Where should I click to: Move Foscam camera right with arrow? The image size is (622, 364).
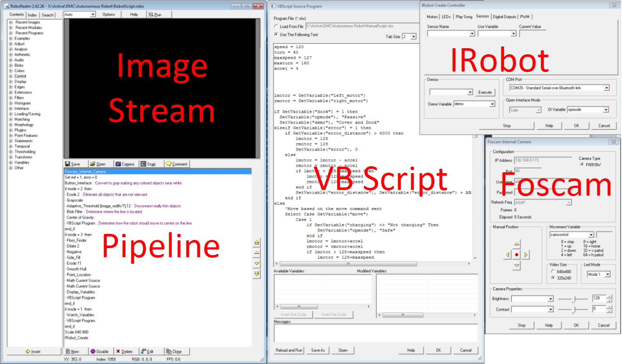click(x=526, y=255)
